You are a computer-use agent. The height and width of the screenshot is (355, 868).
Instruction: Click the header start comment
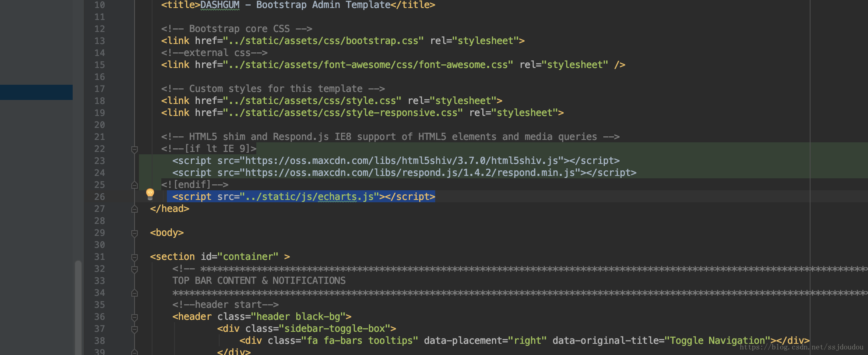[226, 305]
